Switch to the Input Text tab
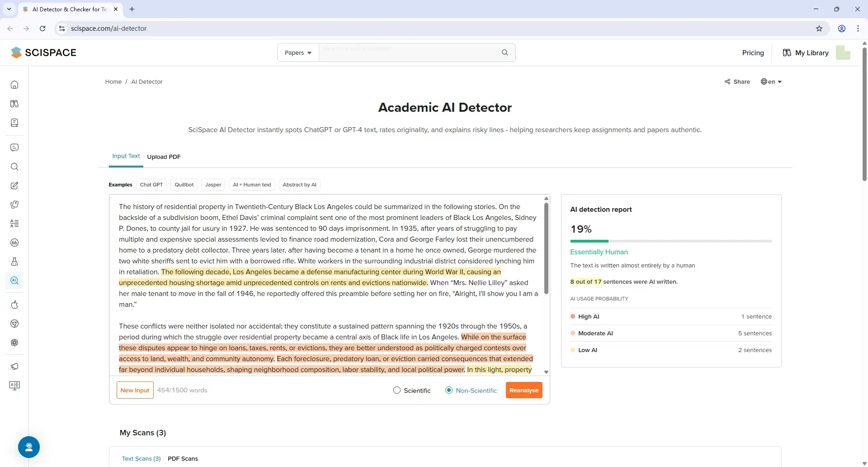This screenshot has width=868, height=467. coord(126,156)
